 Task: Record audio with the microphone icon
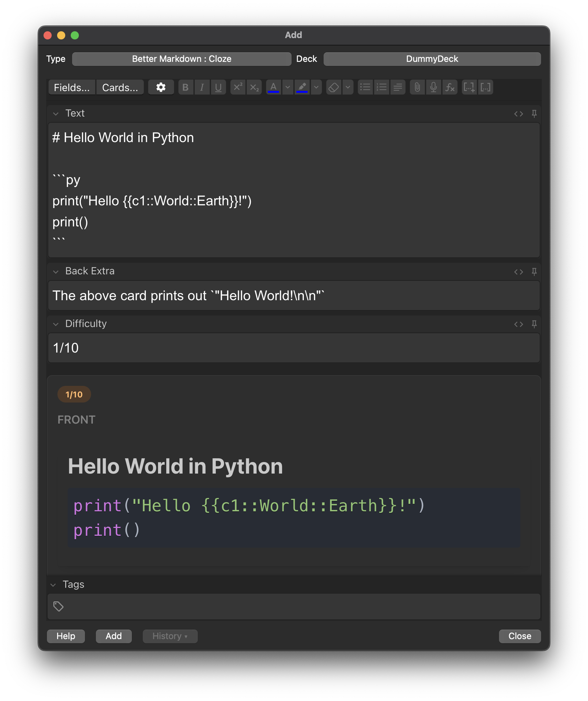click(433, 87)
